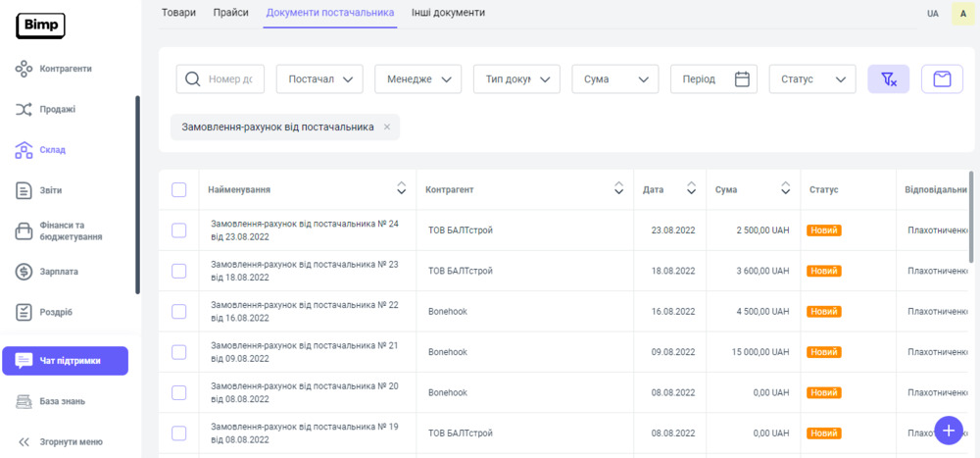
Task: Expand the Тип документа filter dropdown
Action: click(x=516, y=79)
